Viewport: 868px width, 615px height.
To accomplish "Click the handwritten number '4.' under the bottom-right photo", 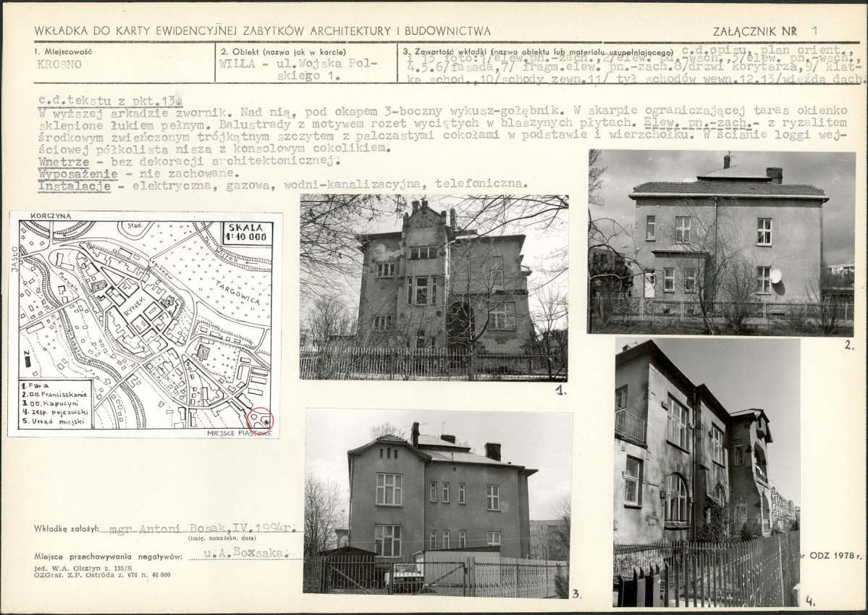I will [810, 601].
